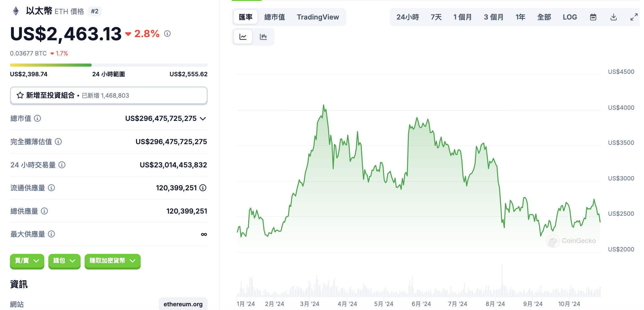Viewport: 644px width, 310px height.
Task: Switch to the TradingView tab
Action: click(318, 17)
